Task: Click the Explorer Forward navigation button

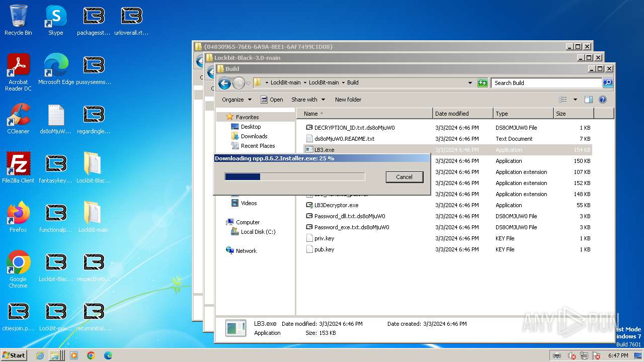Action: point(238,83)
